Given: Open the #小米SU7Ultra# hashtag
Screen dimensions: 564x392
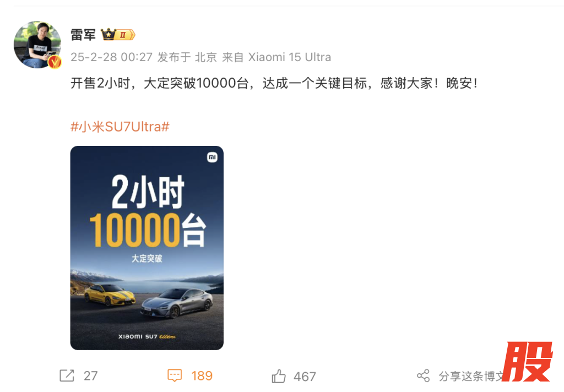Looking at the screenshot, I should 120,127.
